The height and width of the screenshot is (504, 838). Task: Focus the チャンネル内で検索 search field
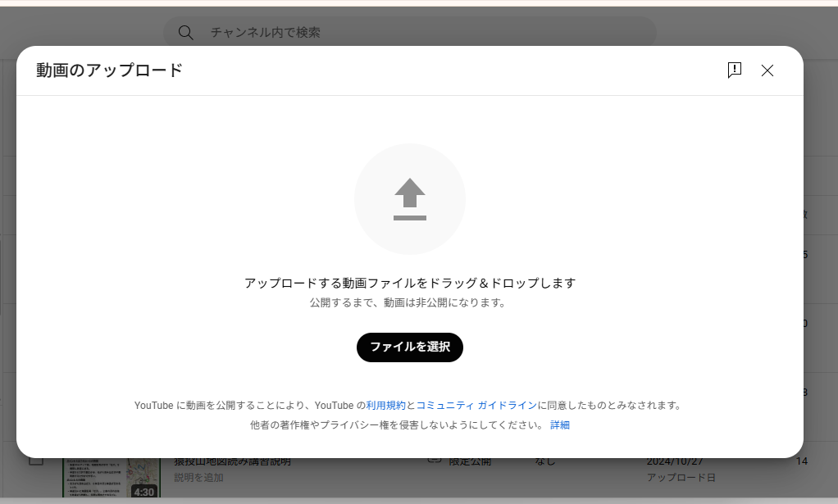click(x=426, y=33)
